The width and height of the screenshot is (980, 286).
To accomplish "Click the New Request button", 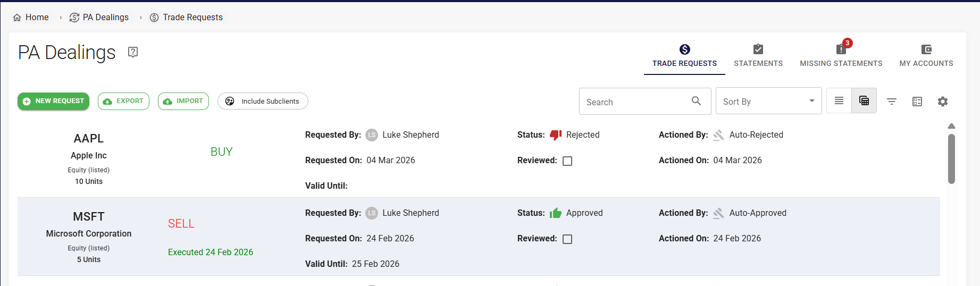I will (x=54, y=101).
